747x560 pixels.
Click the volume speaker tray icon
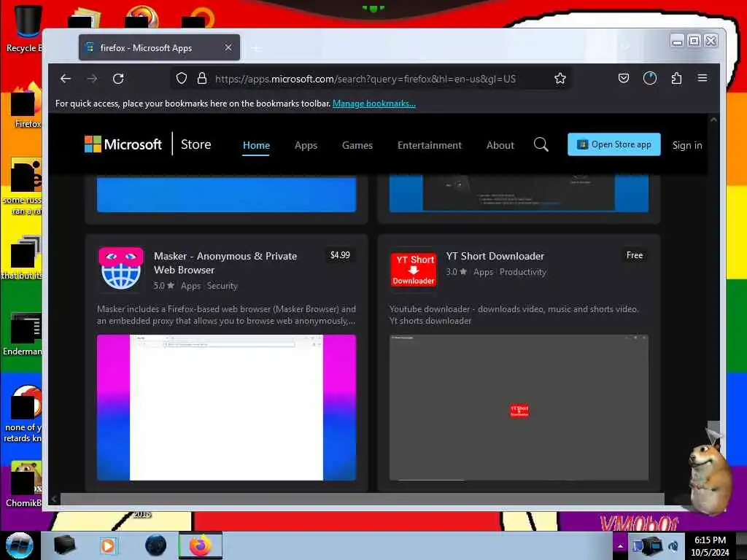click(673, 546)
